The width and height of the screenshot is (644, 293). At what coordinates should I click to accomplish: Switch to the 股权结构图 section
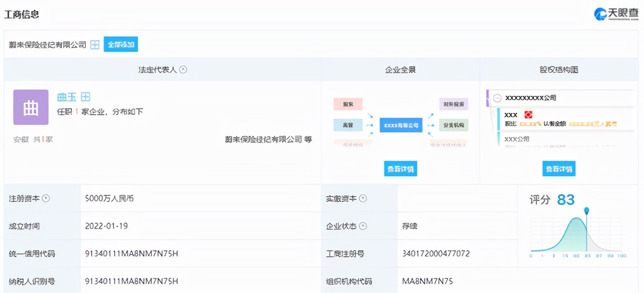[x=558, y=70]
